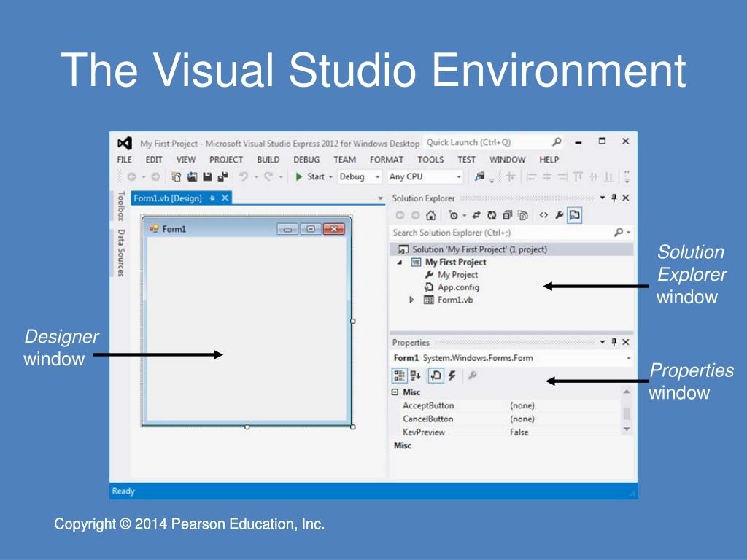
Task: Open the TEST menu
Action: [x=466, y=160]
